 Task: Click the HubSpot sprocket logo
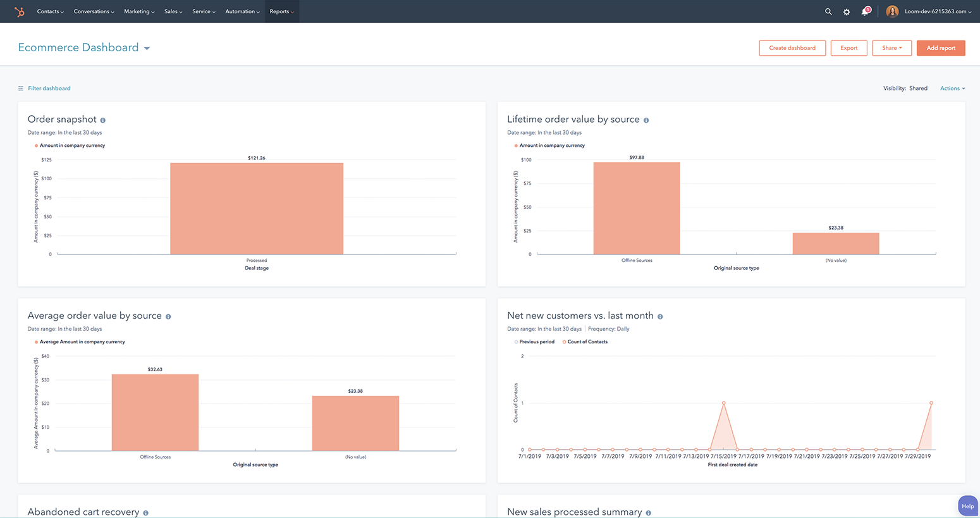tap(20, 11)
